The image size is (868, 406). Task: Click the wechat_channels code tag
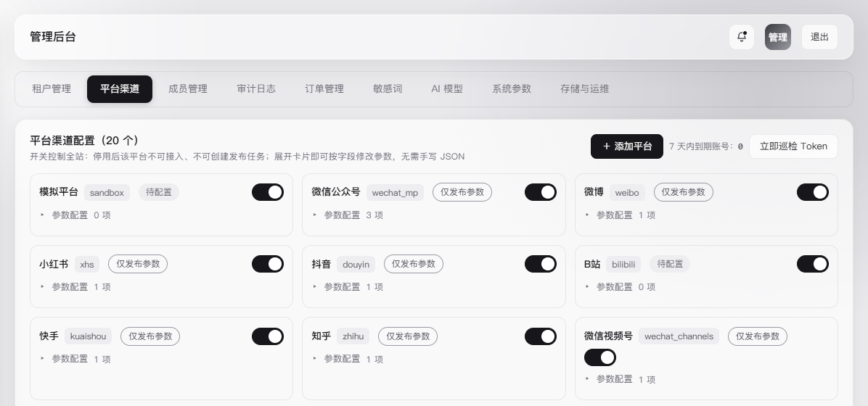tap(679, 336)
